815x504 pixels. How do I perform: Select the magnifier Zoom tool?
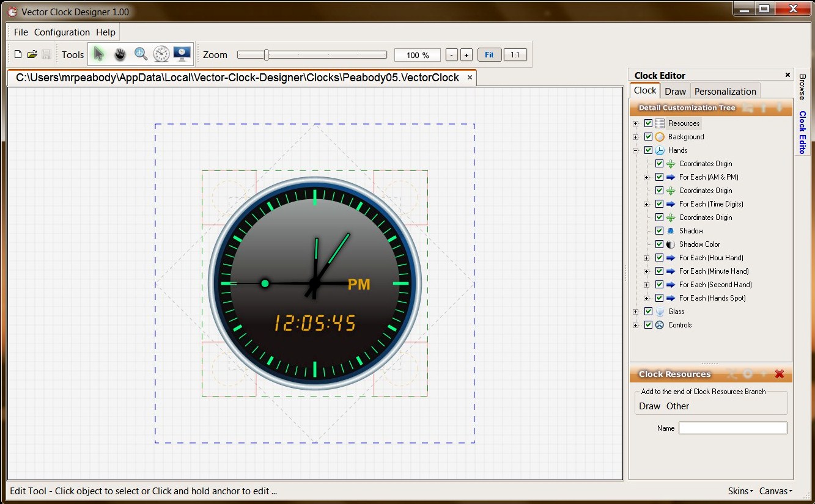141,54
